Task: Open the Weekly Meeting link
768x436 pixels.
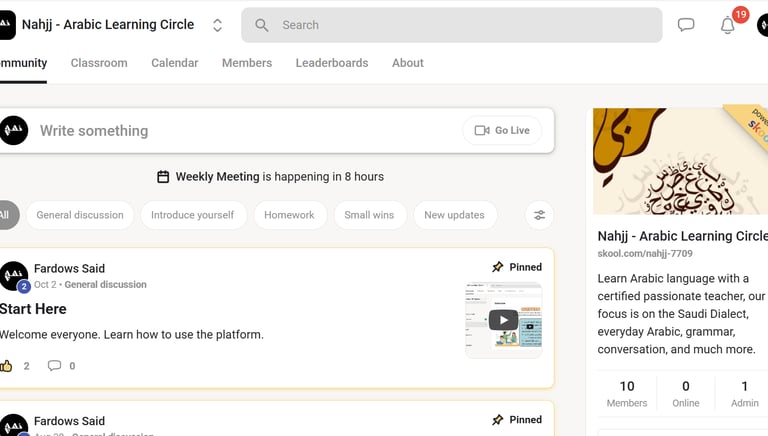Action: [x=217, y=176]
